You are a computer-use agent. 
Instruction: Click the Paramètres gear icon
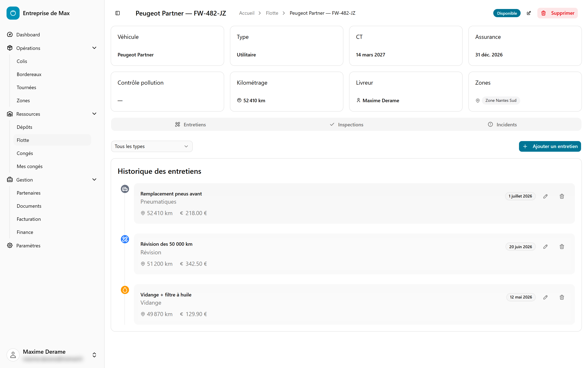pyautogui.click(x=10, y=246)
